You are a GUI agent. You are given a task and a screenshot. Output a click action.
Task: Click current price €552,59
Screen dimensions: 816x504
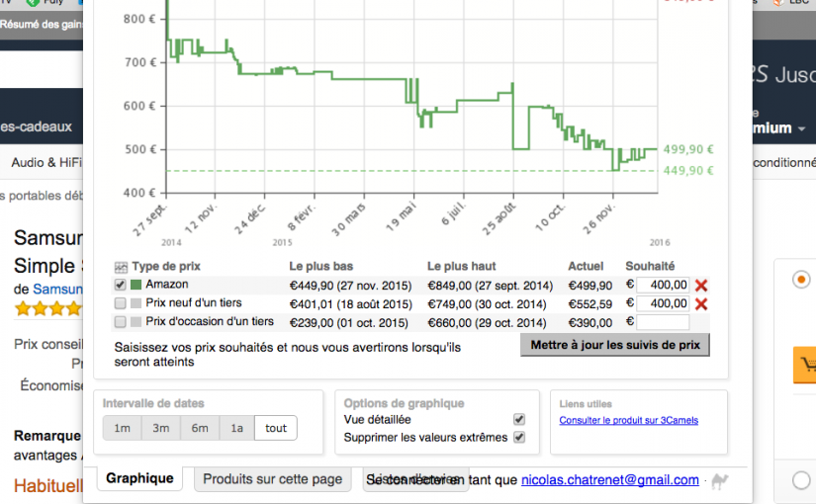tap(590, 304)
